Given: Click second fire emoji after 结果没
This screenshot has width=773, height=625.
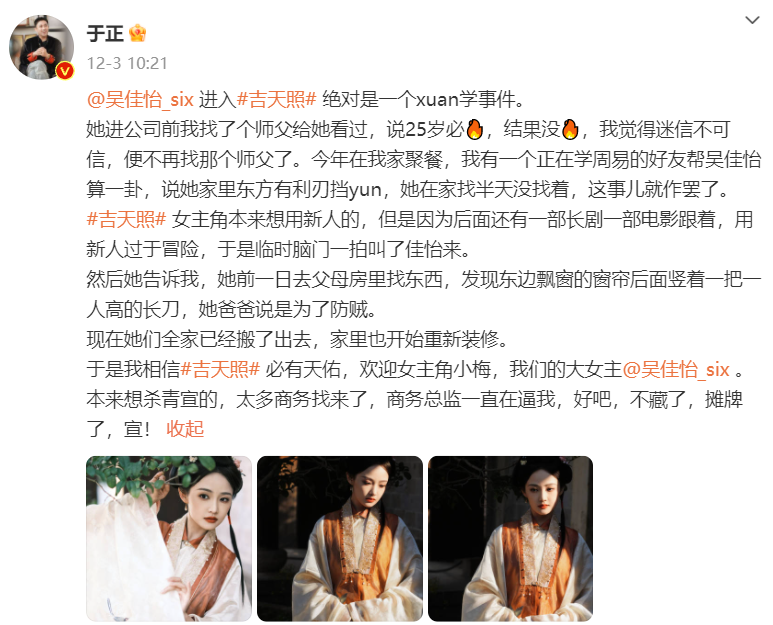Looking at the screenshot, I should tap(570, 130).
